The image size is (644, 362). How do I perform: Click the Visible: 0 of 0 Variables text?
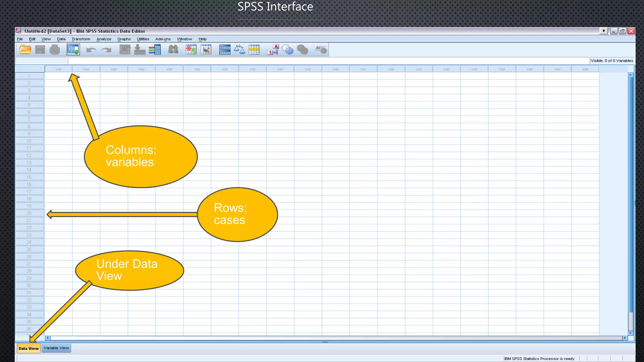click(x=612, y=61)
